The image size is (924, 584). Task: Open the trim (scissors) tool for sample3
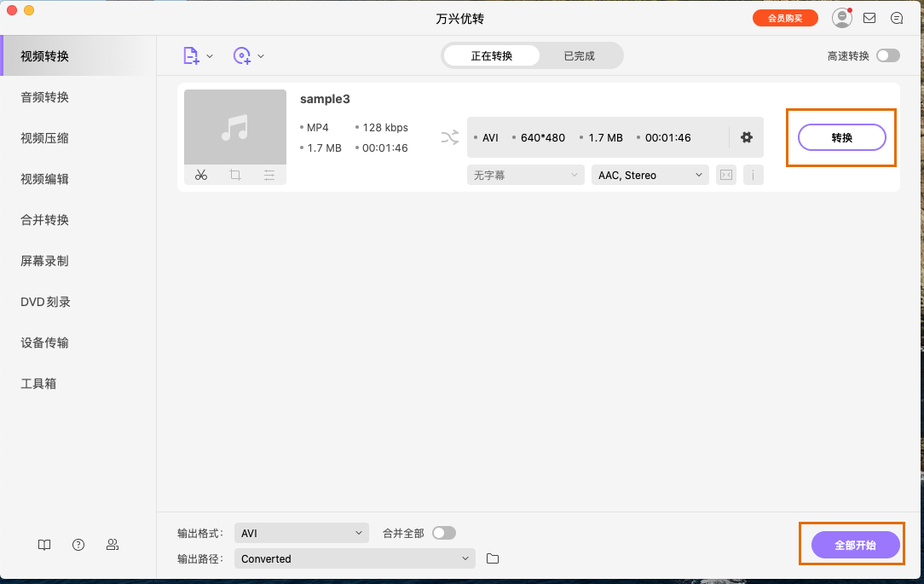201,175
